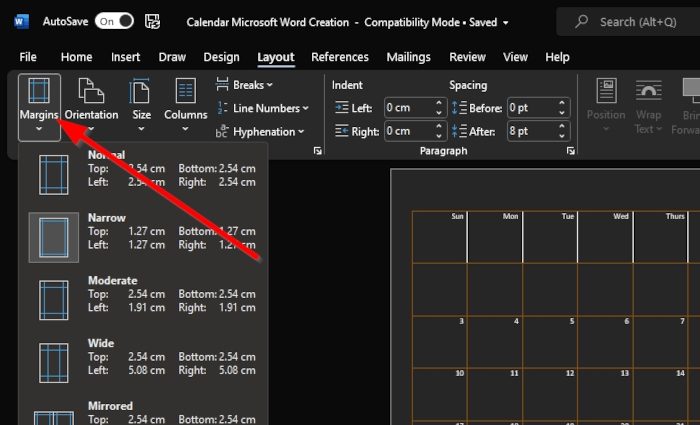Switch to the Insert tab
This screenshot has width=700, height=425.
click(125, 57)
